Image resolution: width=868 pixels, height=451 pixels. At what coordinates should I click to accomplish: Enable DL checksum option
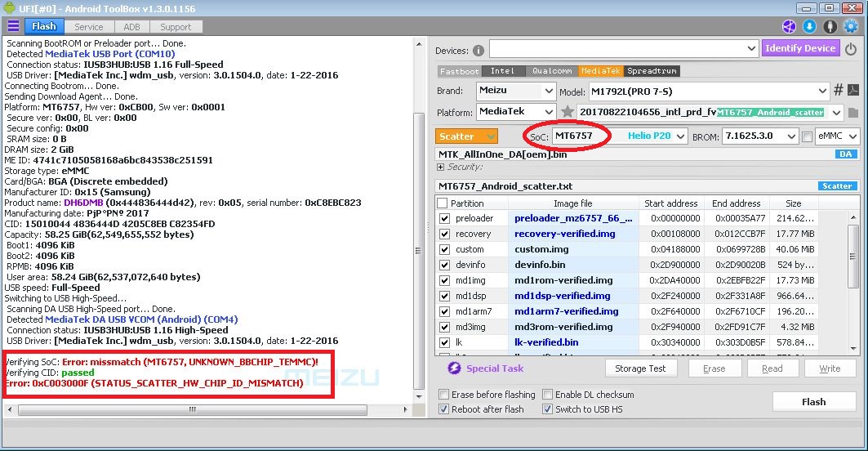[x=547, y=395]
